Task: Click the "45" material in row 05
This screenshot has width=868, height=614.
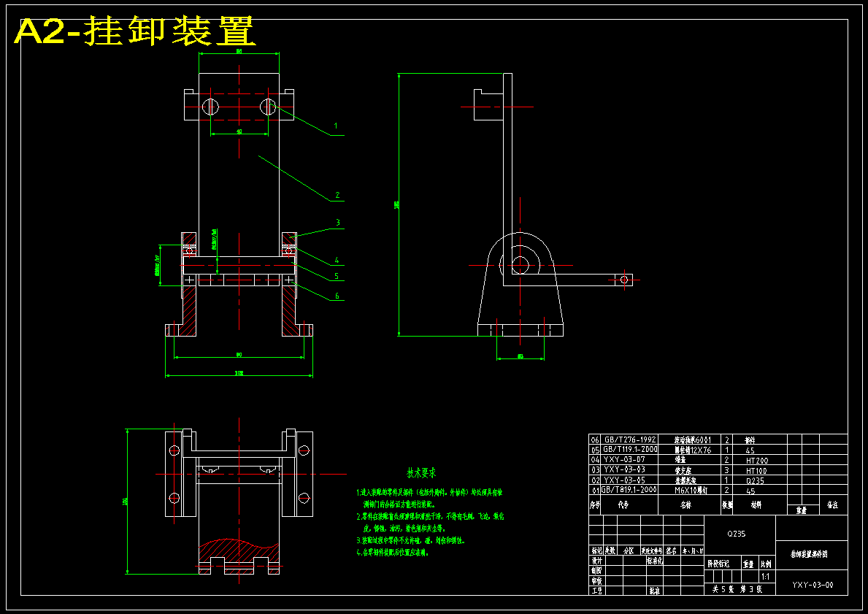Action: (x=750, y=450)
